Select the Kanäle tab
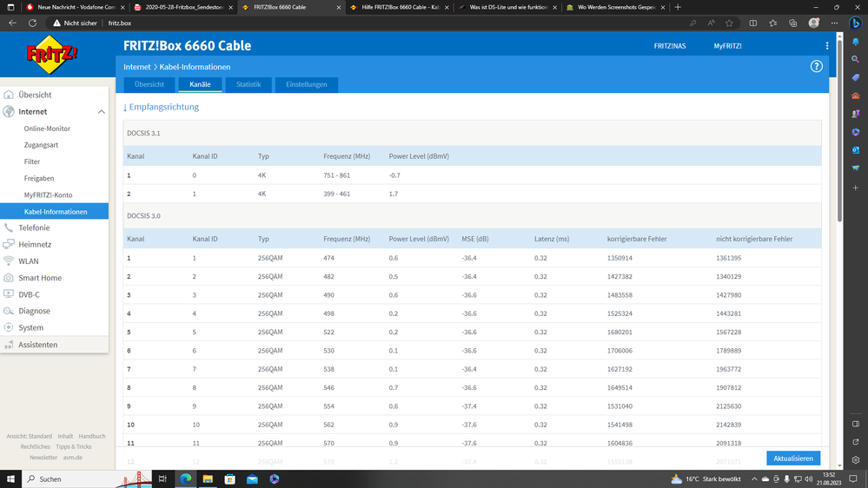The image size is (868, 488). tap(200, 84)
